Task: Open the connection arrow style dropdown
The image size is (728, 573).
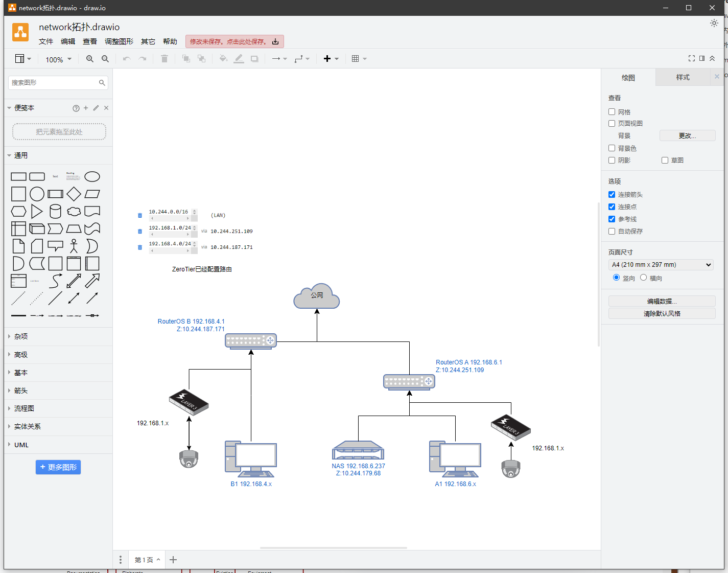Action: [x=279, y=59]
